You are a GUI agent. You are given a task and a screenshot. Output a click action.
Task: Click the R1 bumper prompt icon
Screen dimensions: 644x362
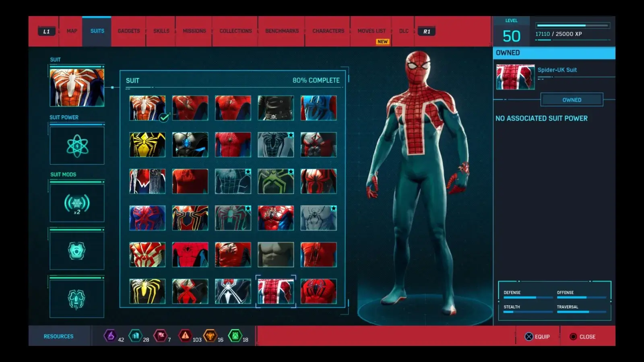[x=427, y=31]
